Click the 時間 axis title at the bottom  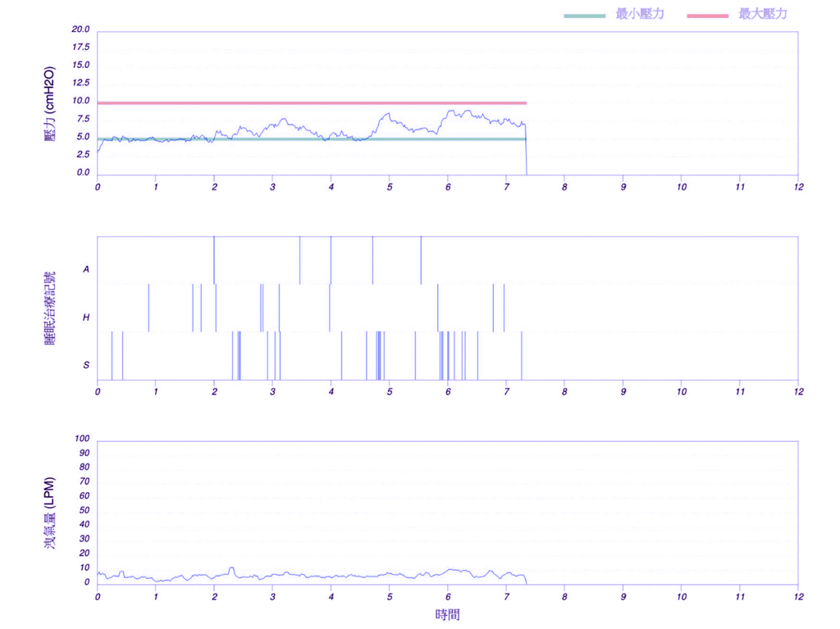click(447, 614)
